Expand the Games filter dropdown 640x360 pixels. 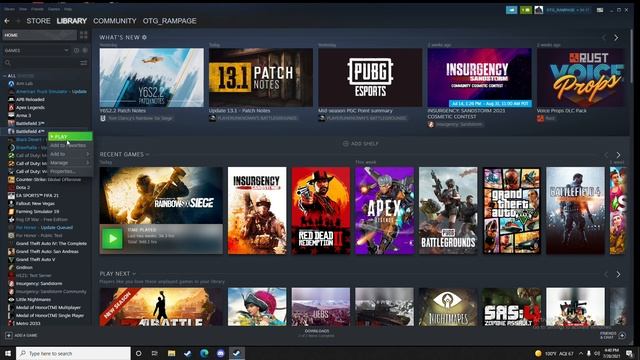click(x=66, y=50)
